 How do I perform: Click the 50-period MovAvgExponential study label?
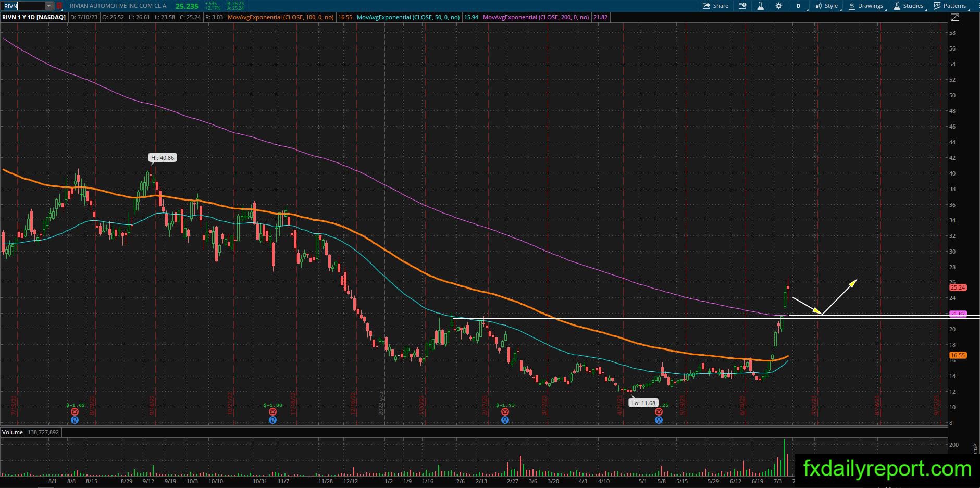point(408,17)
